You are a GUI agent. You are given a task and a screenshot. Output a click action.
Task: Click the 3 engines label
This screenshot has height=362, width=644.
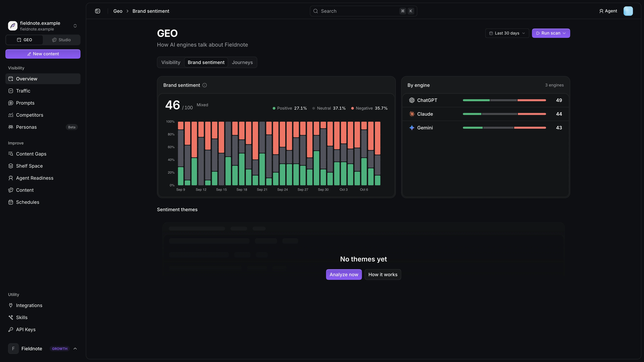554,85
